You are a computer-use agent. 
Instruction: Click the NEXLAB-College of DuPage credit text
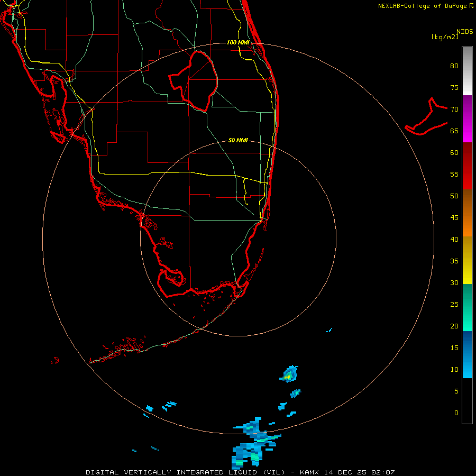pyautogui.click(x=422, y=6)
